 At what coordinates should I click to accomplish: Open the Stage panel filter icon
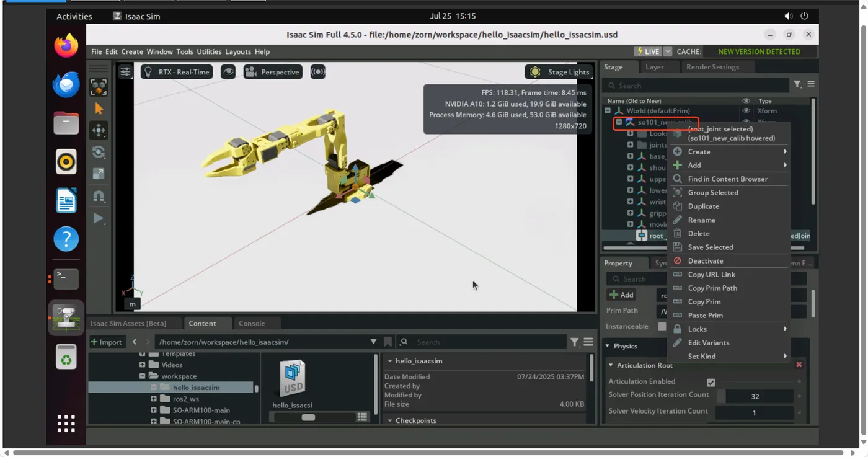click(798, 84)
